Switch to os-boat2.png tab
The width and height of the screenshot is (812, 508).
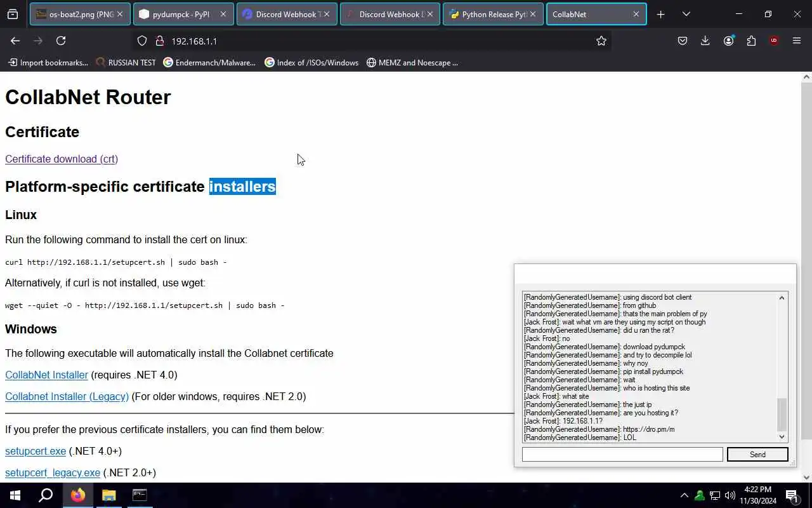point(80,14)
